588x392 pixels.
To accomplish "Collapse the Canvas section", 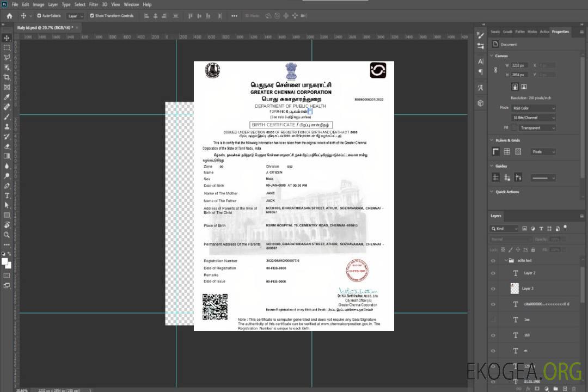I will point(492,56).
